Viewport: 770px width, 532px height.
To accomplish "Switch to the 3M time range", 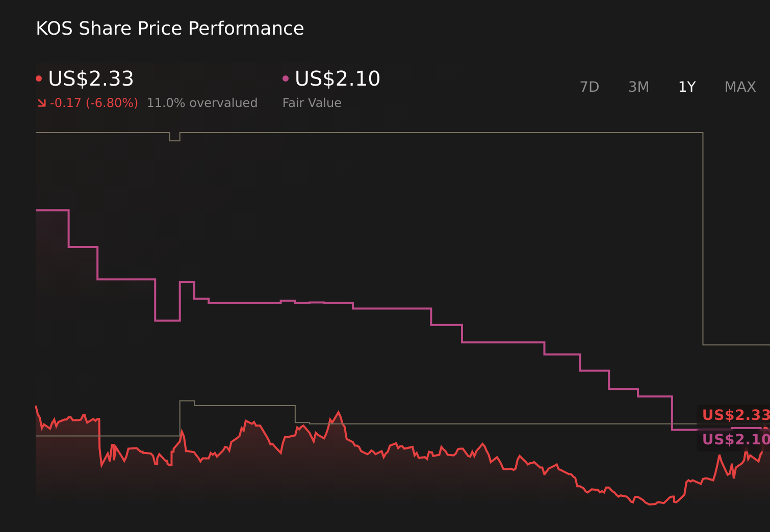I will click(638, 87).
